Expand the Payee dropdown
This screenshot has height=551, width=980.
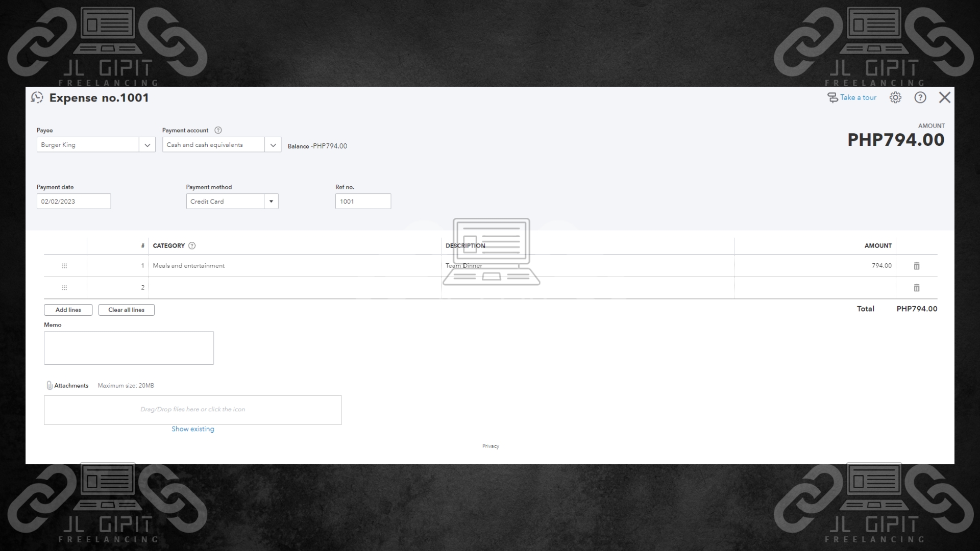pyautogui.click(x=147, y=145)
